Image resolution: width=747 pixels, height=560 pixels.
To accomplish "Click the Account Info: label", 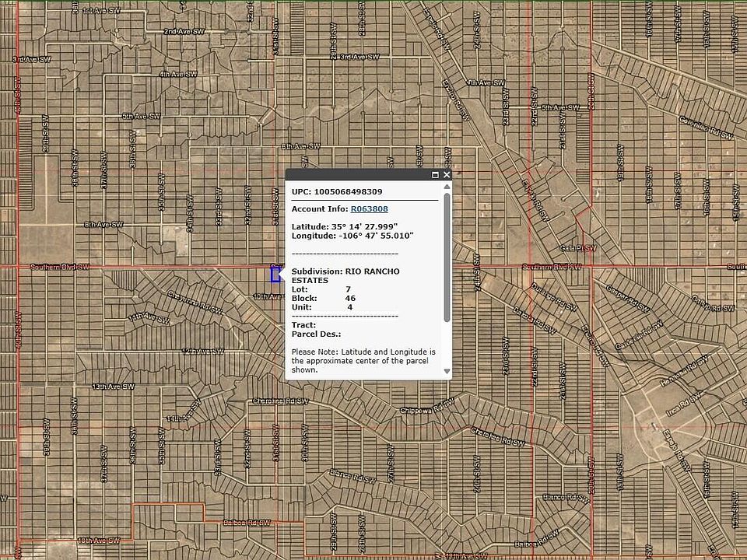I will point(320,208).
